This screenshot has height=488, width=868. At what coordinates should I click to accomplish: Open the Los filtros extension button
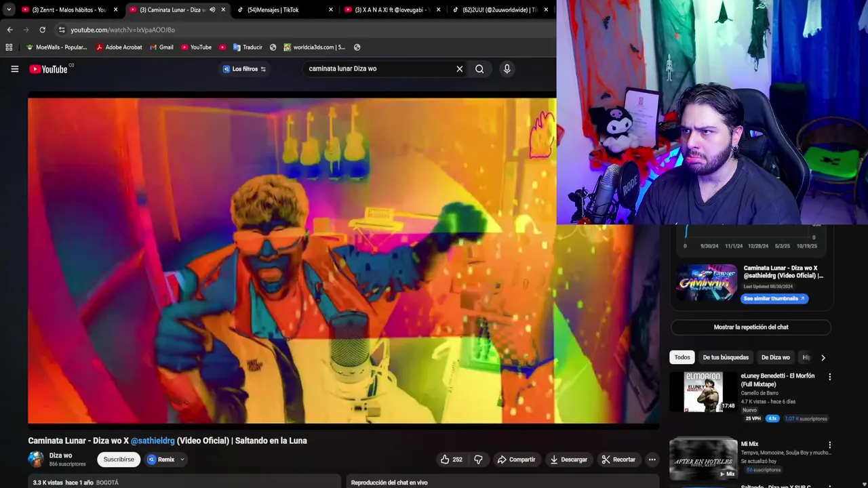(244, 68)
